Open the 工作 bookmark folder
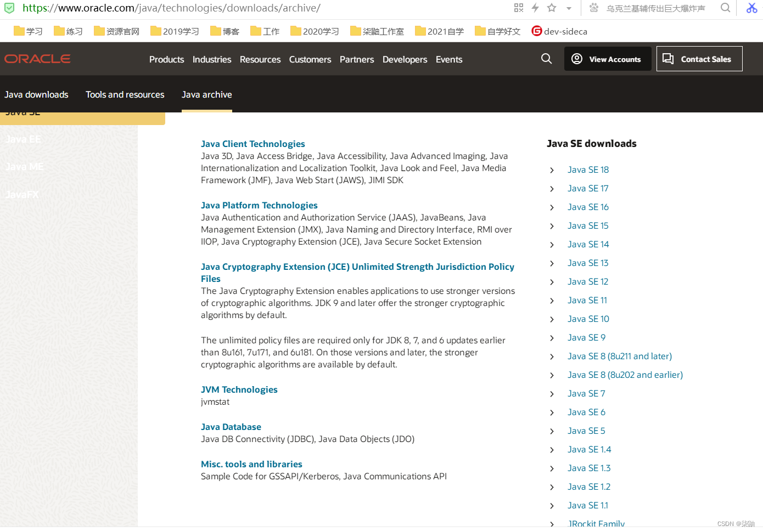This screenshot has height=532, width=763. (265, 31)
